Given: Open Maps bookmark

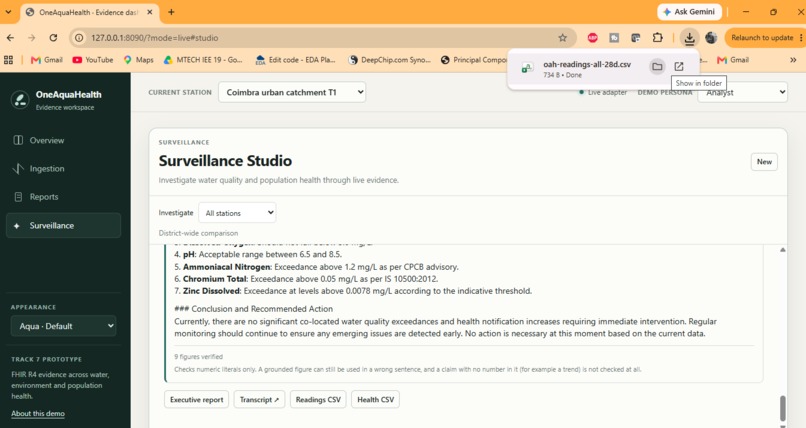Looking at the screenshot, I should 138,60.
